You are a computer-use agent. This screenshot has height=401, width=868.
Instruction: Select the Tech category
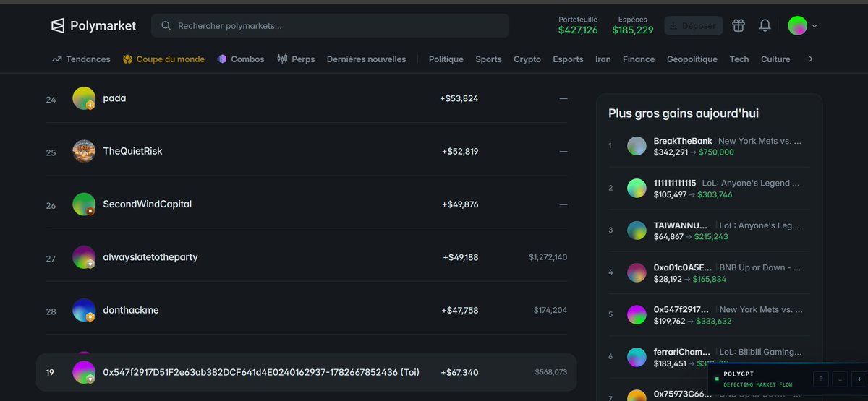739,59
